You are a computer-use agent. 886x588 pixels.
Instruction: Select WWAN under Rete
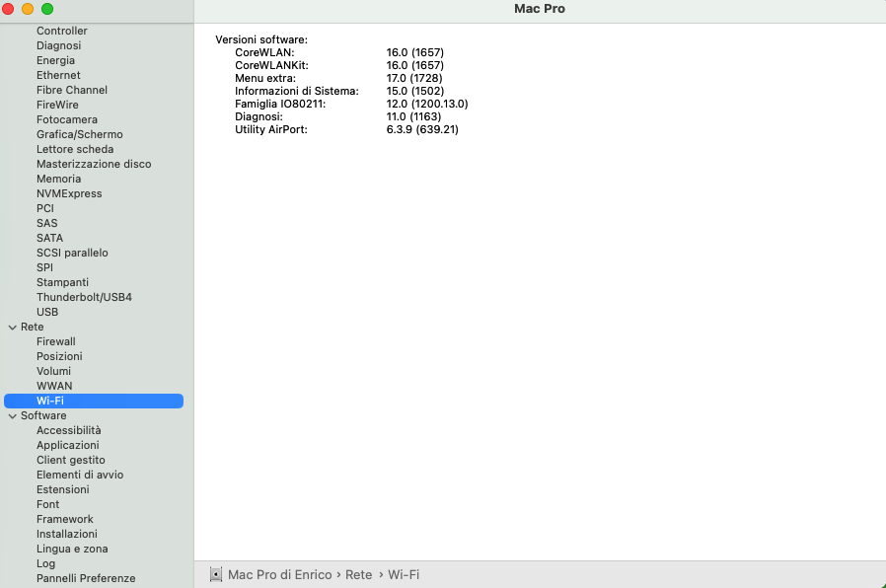[x=54, y=386]
